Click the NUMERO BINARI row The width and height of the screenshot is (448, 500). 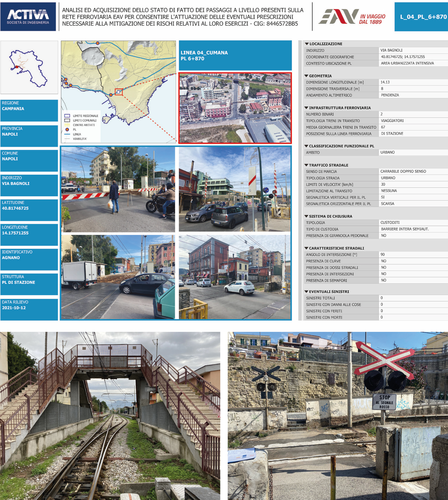[376, 114]
